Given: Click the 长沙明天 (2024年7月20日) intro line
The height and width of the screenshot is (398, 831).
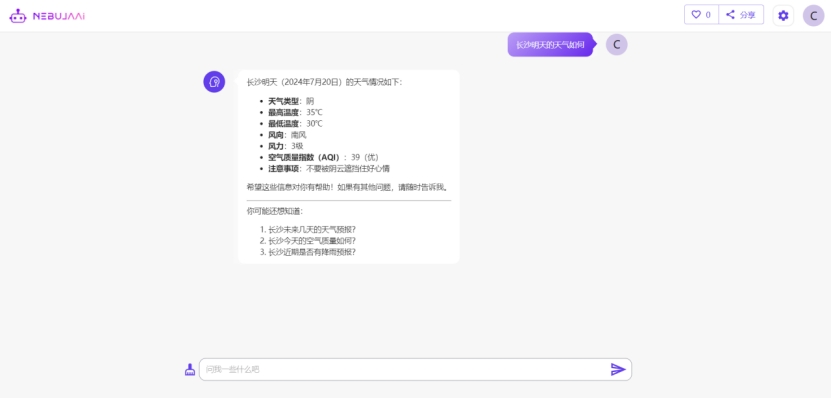Looking at the screenshot, I should coord(324,82).
